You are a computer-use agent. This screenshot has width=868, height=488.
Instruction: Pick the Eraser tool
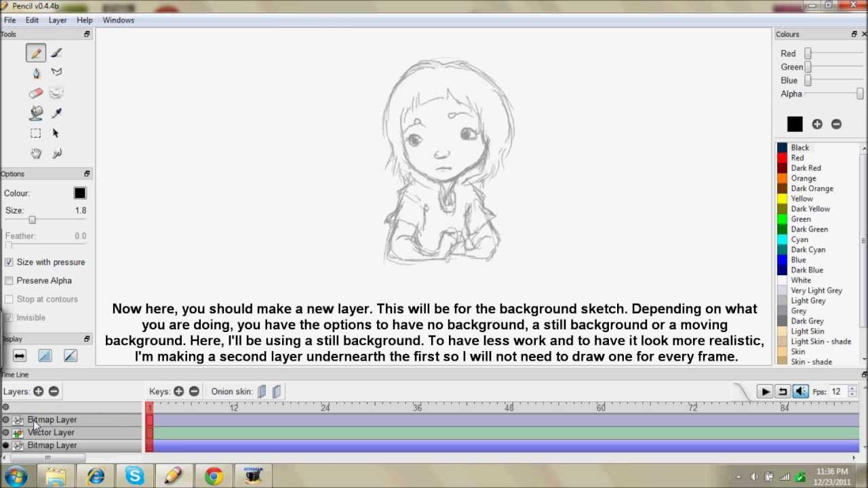coord(35,93)
